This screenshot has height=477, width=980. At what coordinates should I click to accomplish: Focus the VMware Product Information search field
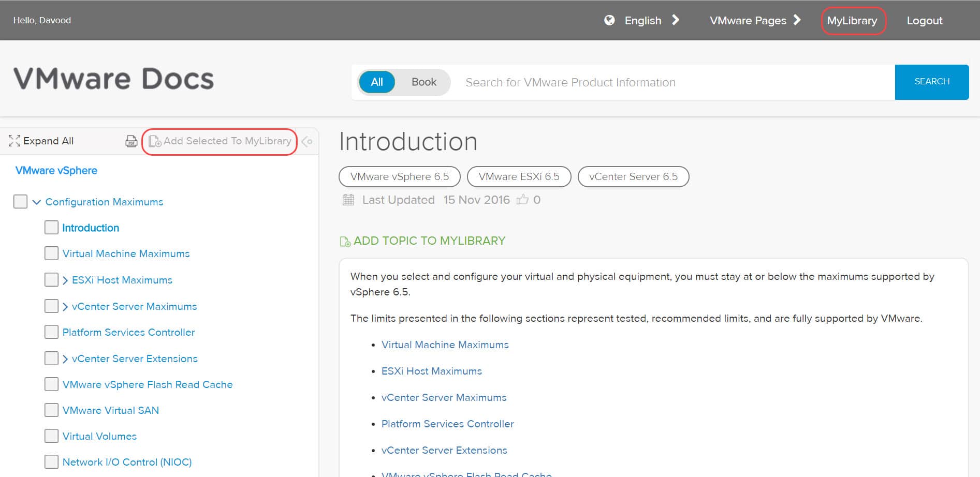point(673,82)
